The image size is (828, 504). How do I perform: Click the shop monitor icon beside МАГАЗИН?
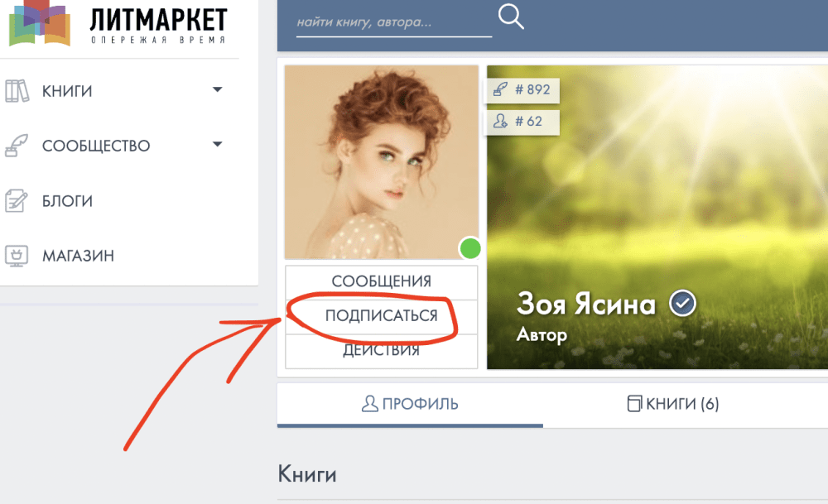[x=17, y=256]
